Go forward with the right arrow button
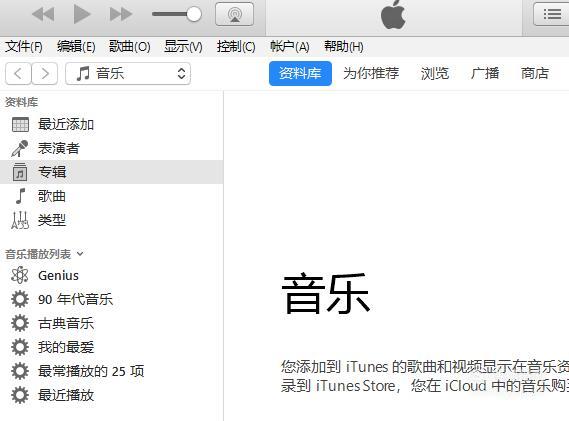 click(x=45, y=74)
